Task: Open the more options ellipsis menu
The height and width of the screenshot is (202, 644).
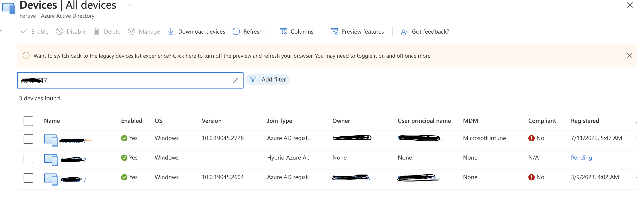Action: pos(130,5)
